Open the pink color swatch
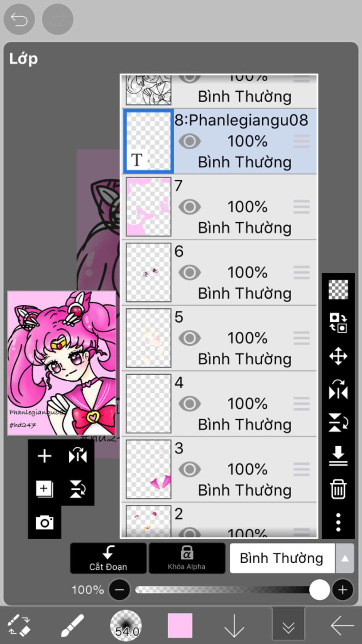 180,625
